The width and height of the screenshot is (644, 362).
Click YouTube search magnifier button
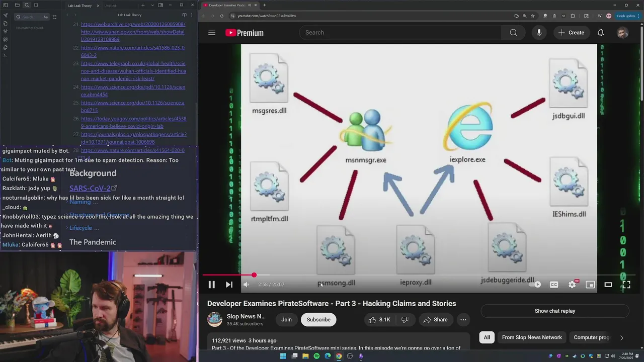click(513, 33)
